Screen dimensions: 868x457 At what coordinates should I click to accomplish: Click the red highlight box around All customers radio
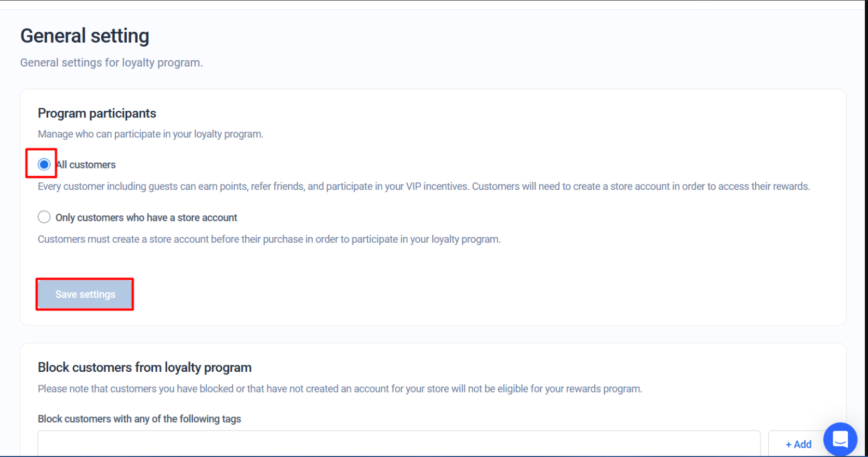41,163
